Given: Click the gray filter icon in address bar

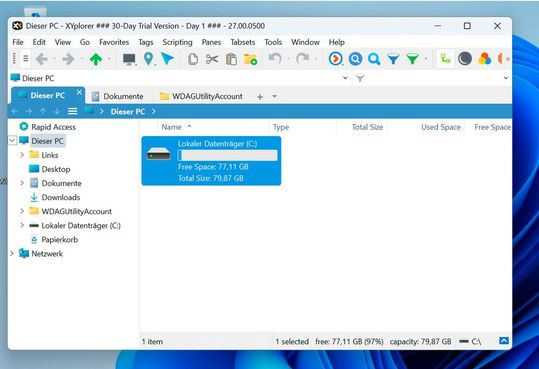Looking at the screenshot, I should [360, 78].
